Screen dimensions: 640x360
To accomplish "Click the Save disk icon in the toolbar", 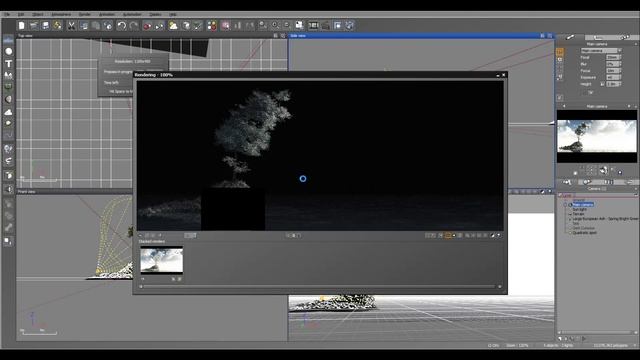I will (45, 26).
